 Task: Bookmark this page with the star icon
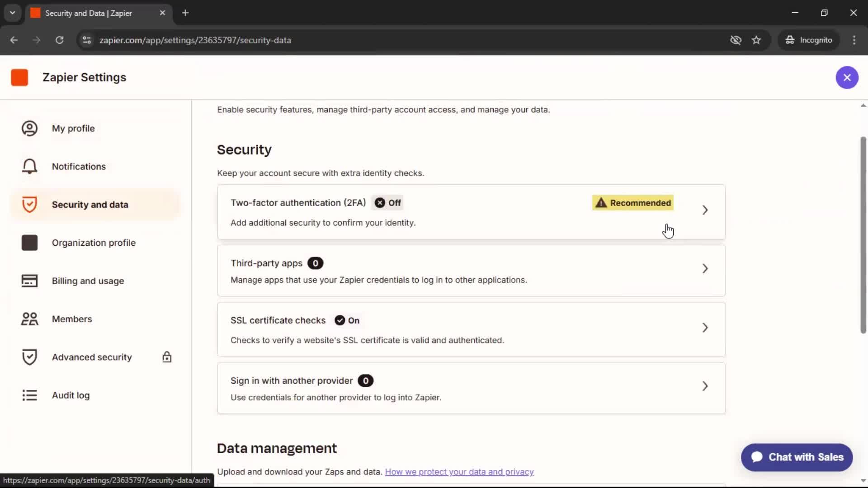(756, 40)
